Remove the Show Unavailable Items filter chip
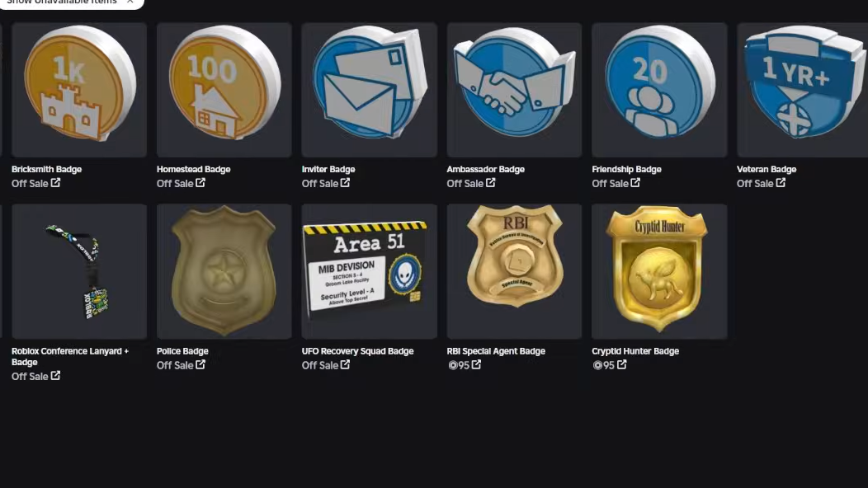This screenshot has height=488, width=868. click(x=130, y=2)
